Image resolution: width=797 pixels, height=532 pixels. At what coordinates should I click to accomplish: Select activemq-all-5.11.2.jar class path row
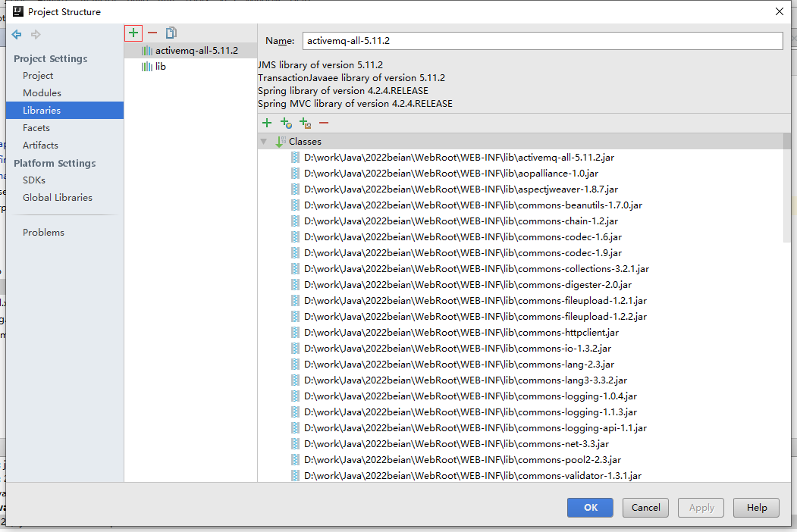click(x=520, y=158)
